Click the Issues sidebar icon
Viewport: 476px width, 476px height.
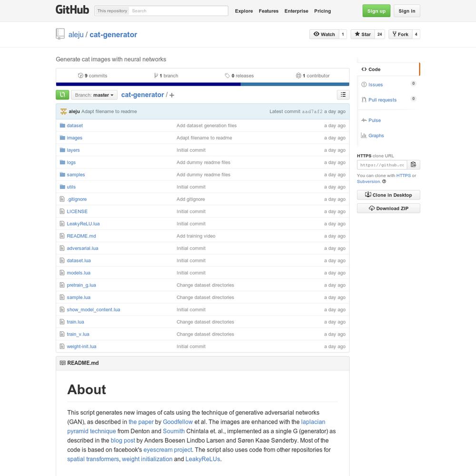364,84
